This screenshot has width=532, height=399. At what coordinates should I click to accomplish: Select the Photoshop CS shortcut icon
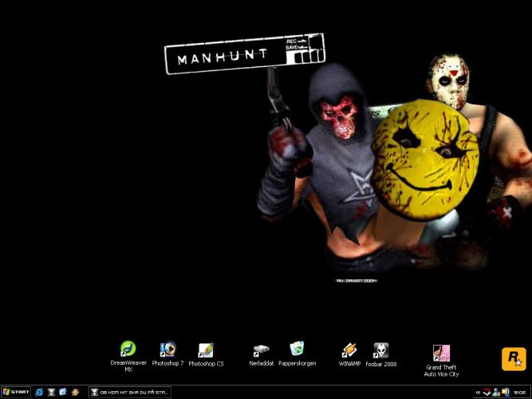[206, 350]
